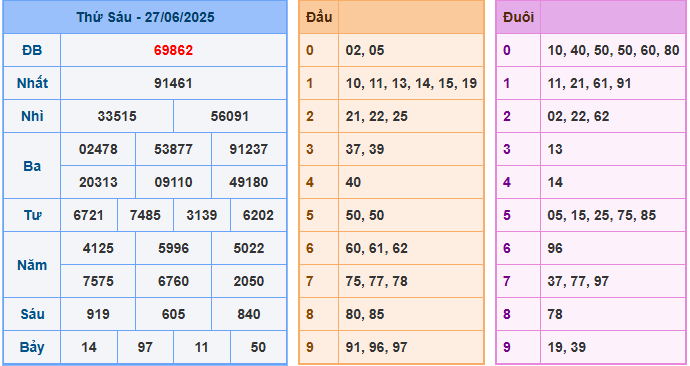Click the Đuôi column header
690x366 pixels.
(518, 17)
